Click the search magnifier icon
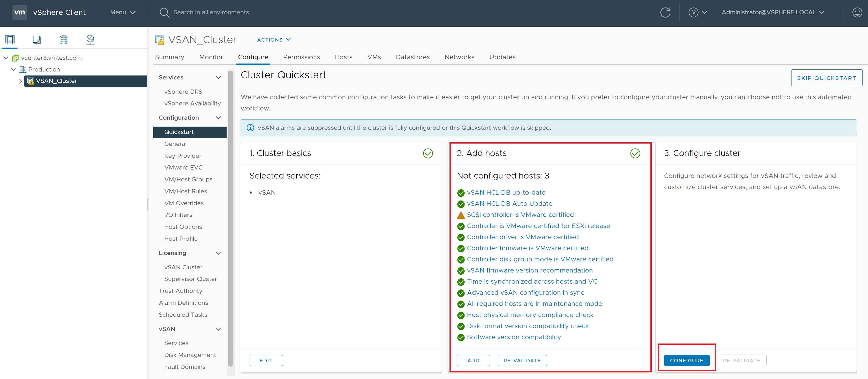 point(164,12)
